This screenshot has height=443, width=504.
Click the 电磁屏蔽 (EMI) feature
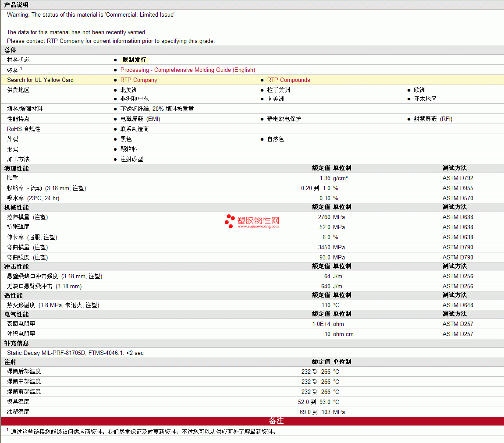coord(140,119)
